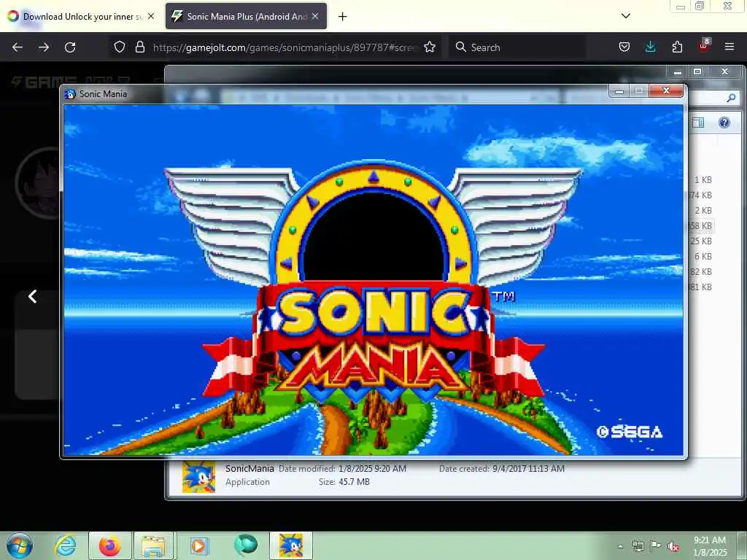Image resolution: width=747 pixels, height=560 pixels.
Task: Click the 'SonicMania' file name in details pane
Action: [249, 469]
